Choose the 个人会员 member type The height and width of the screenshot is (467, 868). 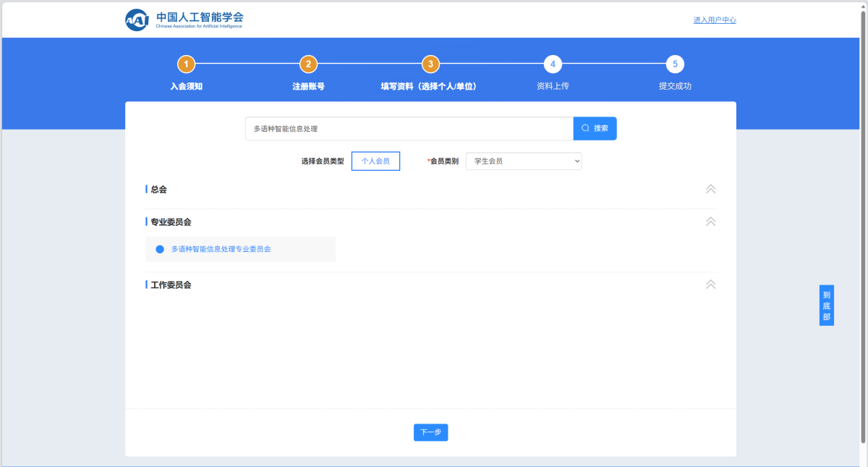coord(375,161)
